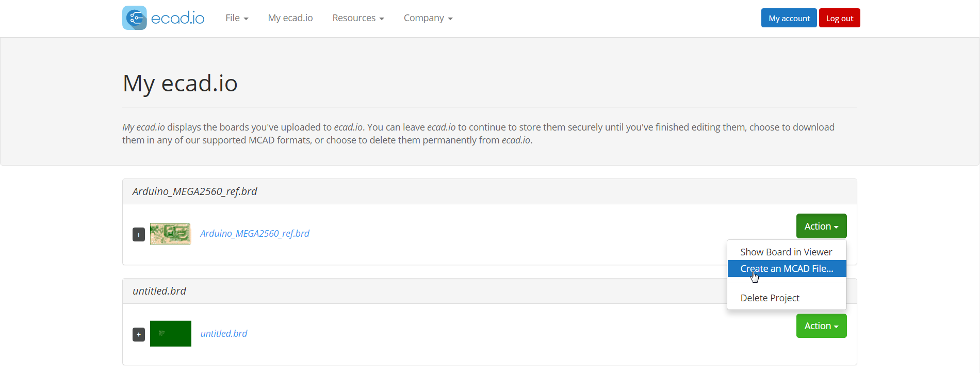Click the My account button

pos(789,18)
